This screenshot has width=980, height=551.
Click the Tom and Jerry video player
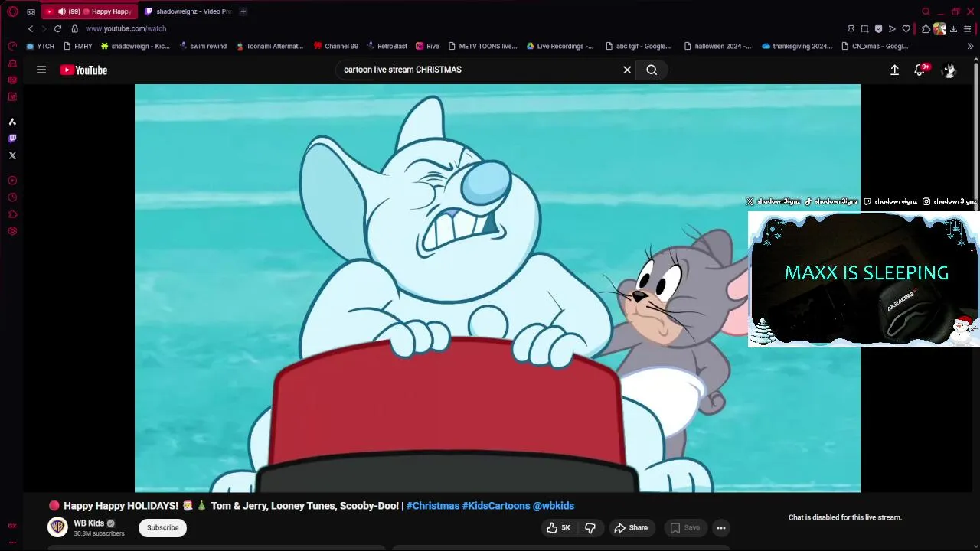(x=498, y=288)
